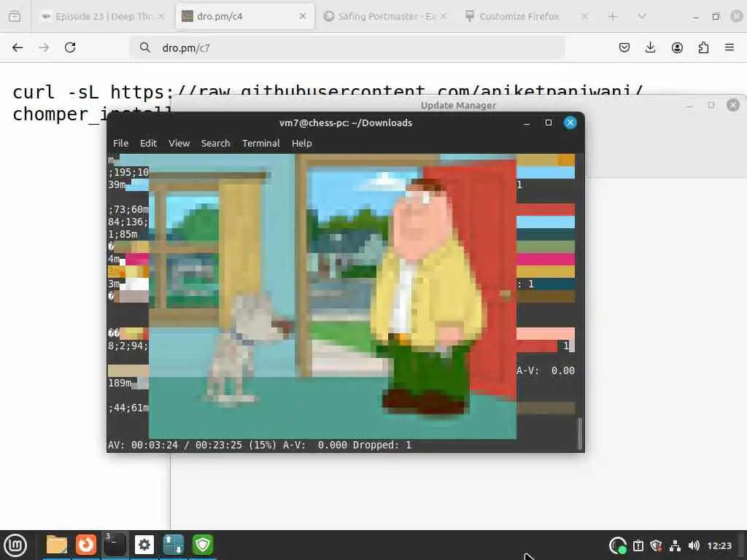The height and width of the screenshot is (560, 747).
Task: Close the Customize Firefox tab
Action: pyautogui.click(x=584, y=17)
